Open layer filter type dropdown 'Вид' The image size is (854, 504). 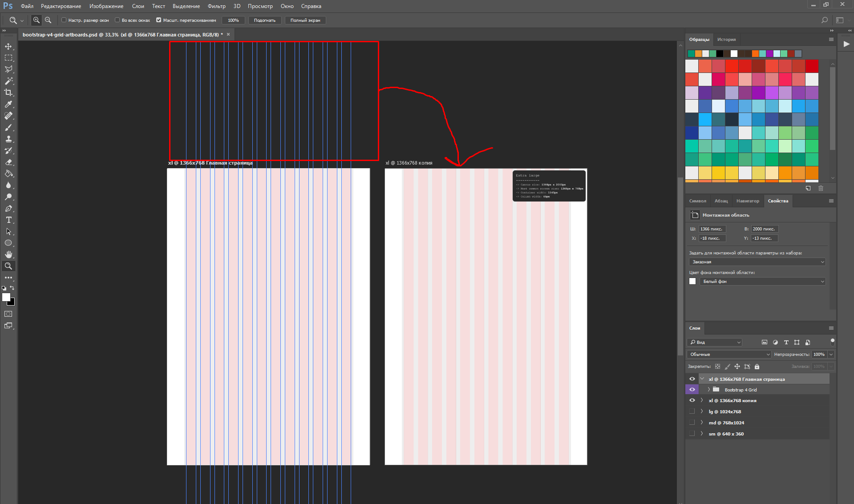coord(715,342)
